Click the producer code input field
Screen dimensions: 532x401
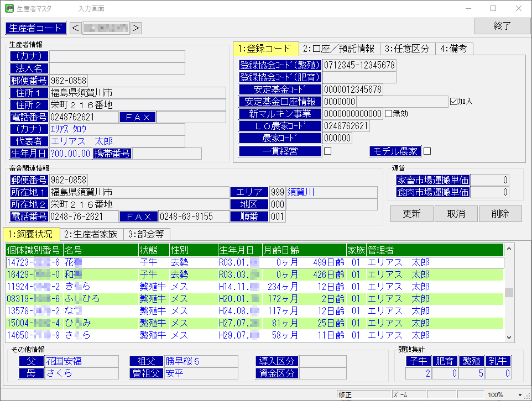106,28
